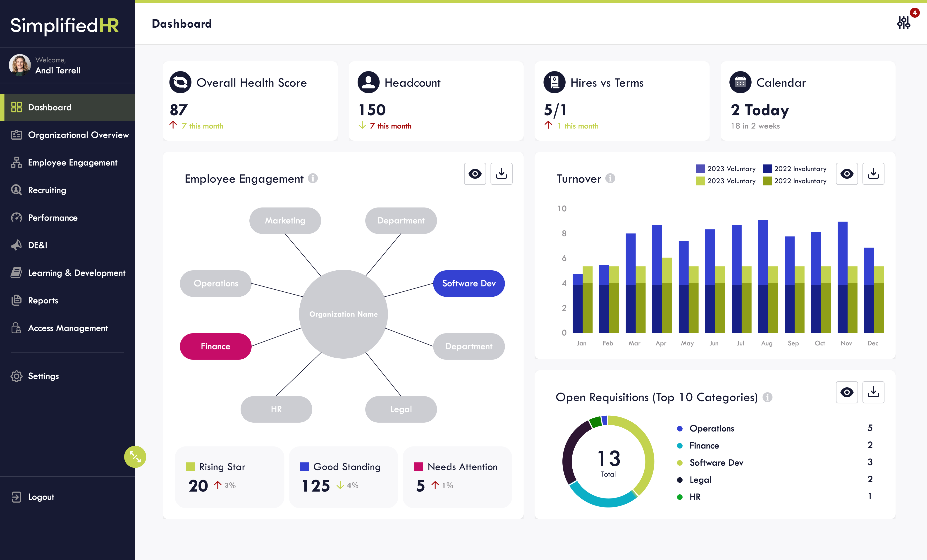Viewport: 927px width, 560px height.
Task: Go to Learning & Development section
Action: click(76, 273)
